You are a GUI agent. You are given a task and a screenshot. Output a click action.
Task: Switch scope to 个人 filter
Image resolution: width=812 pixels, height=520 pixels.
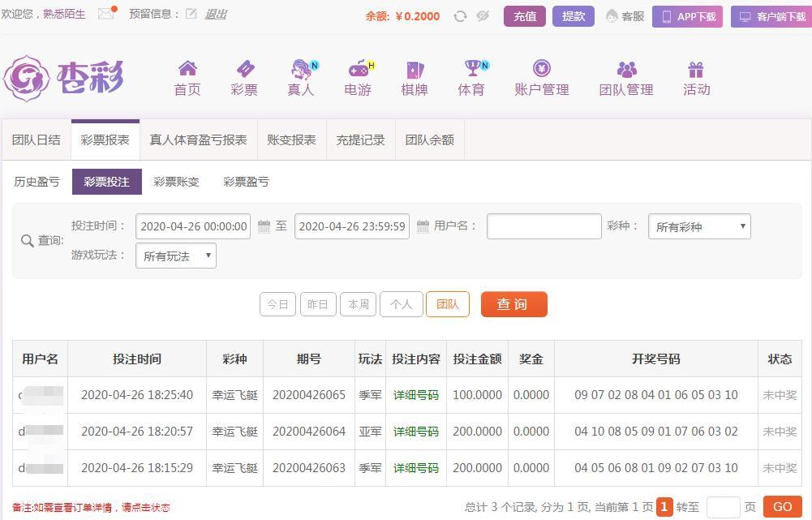401,305
